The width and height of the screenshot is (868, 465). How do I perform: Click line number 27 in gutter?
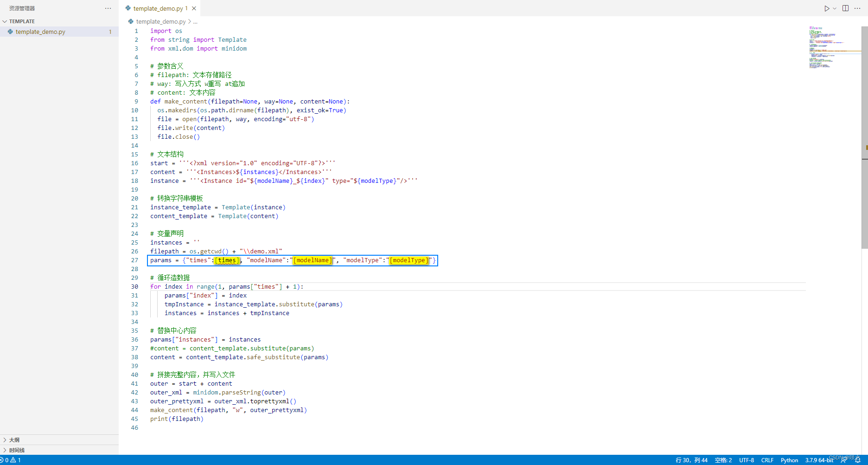134,260
